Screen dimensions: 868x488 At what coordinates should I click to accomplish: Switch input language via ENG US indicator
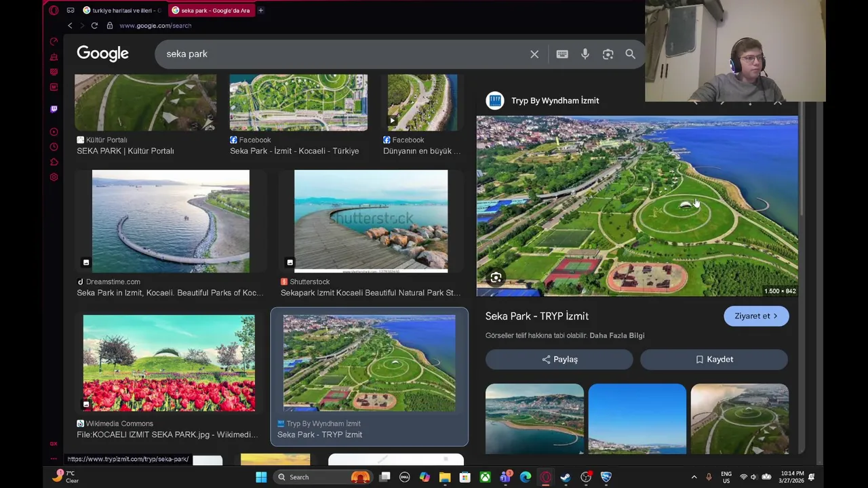726,477
